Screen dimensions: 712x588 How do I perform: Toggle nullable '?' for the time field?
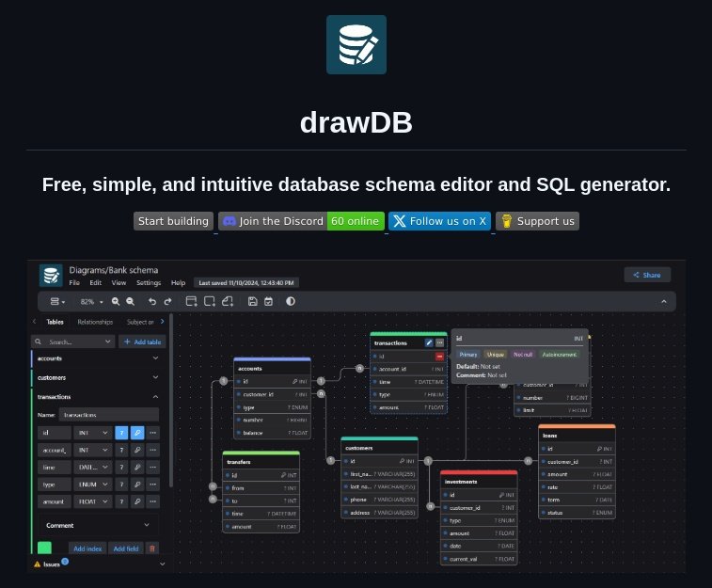(121, 468)
